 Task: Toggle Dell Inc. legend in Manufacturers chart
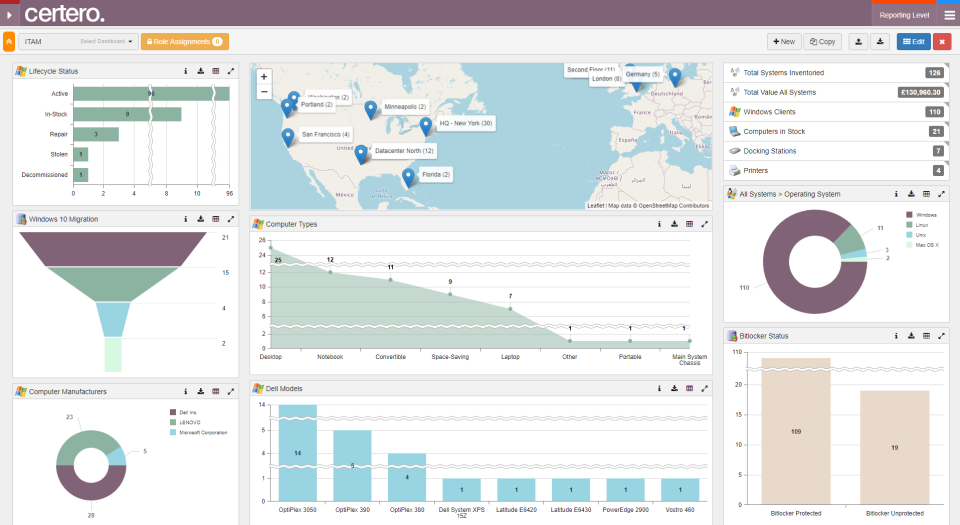point(183,412)
